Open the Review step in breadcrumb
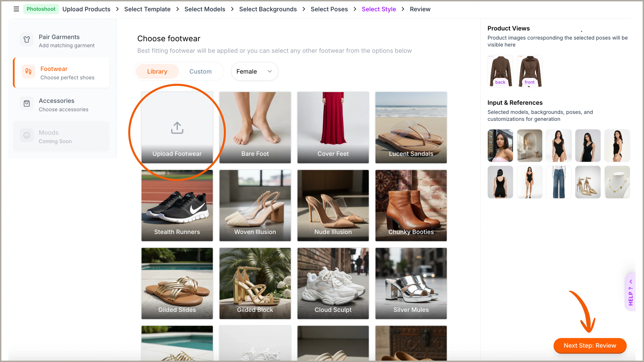 point(420,9)
